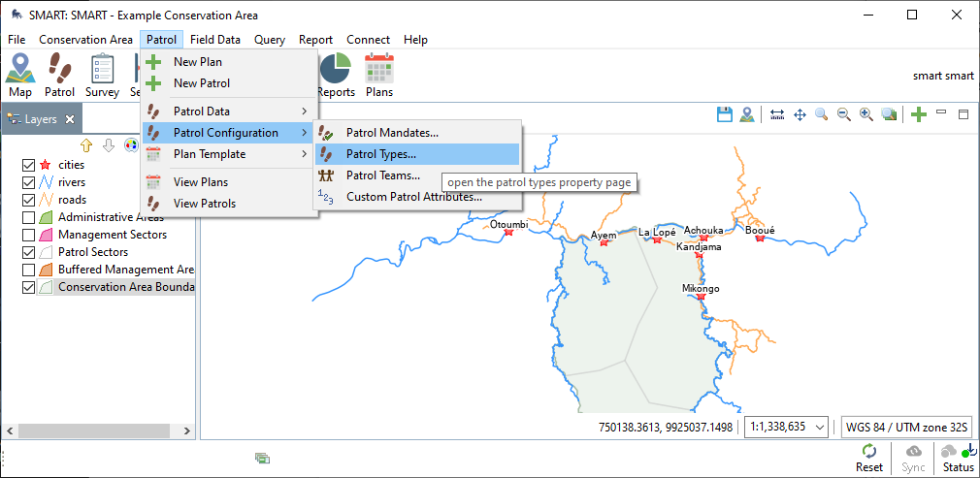
Task: Click the Map toolbar icon
Action: click(20, 76)
